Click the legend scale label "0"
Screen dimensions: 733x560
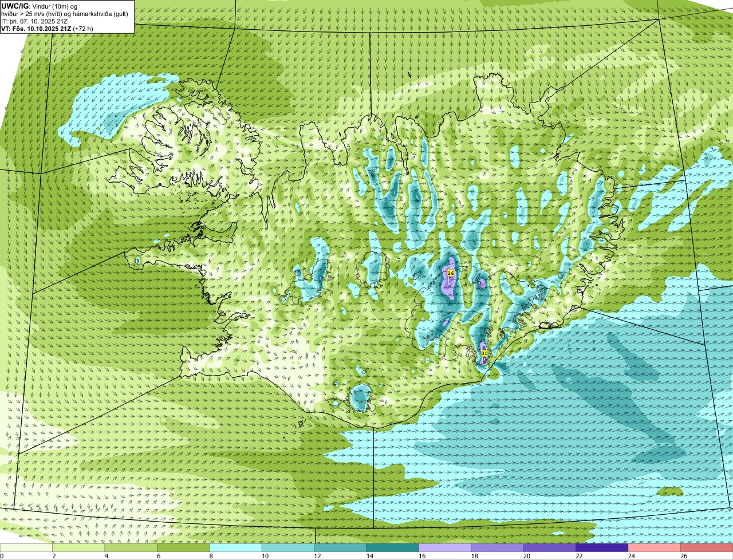point(2,556)
